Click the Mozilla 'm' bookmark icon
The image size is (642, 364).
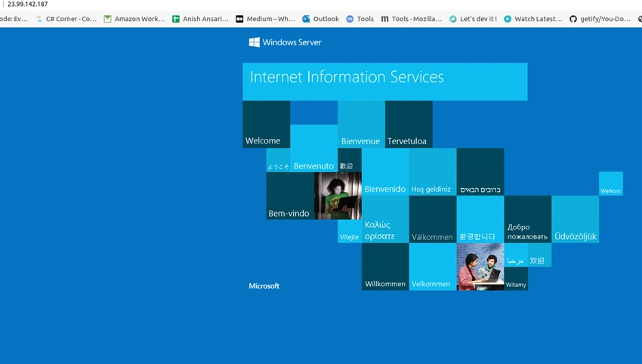(384, 19)
